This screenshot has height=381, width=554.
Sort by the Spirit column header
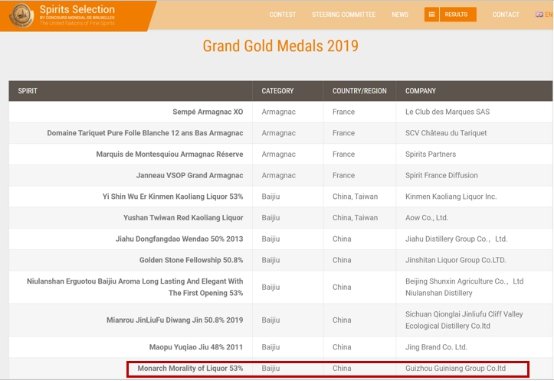pos(28,91)
